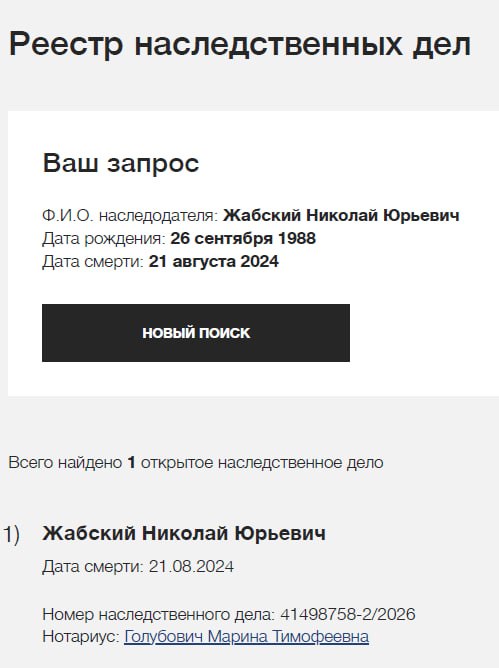Click the Реестр наследственных дел page heading
The image size is (499, 668).
point(240,44)
